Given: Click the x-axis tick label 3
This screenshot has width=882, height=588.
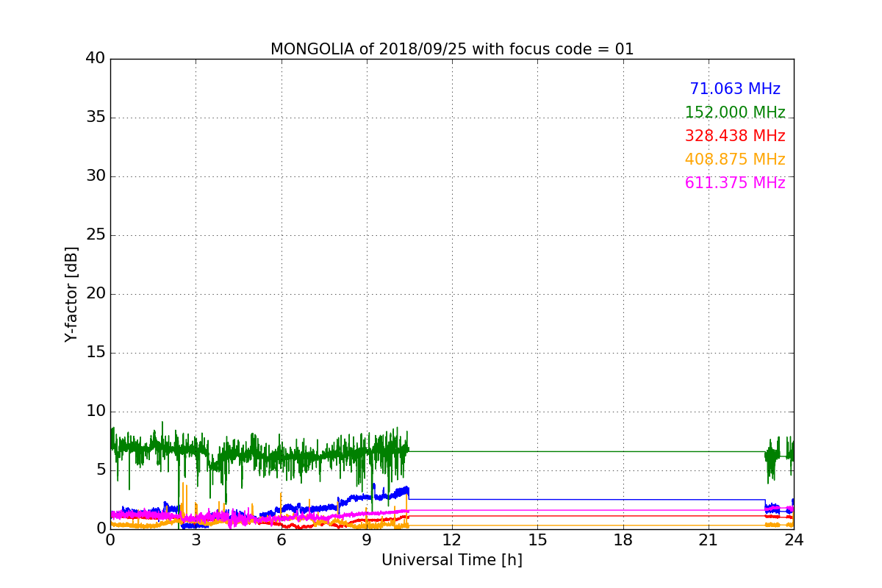Looking at the screenshot, I should 196,540.
